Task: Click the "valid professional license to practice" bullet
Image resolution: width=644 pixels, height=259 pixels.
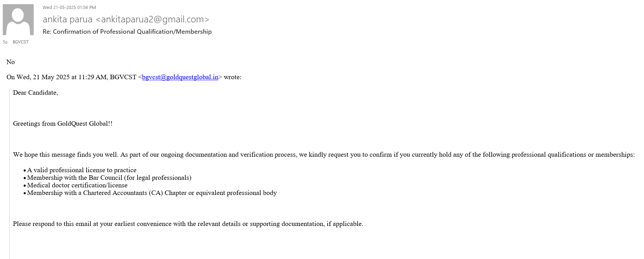Action: [x=82, y=170]
